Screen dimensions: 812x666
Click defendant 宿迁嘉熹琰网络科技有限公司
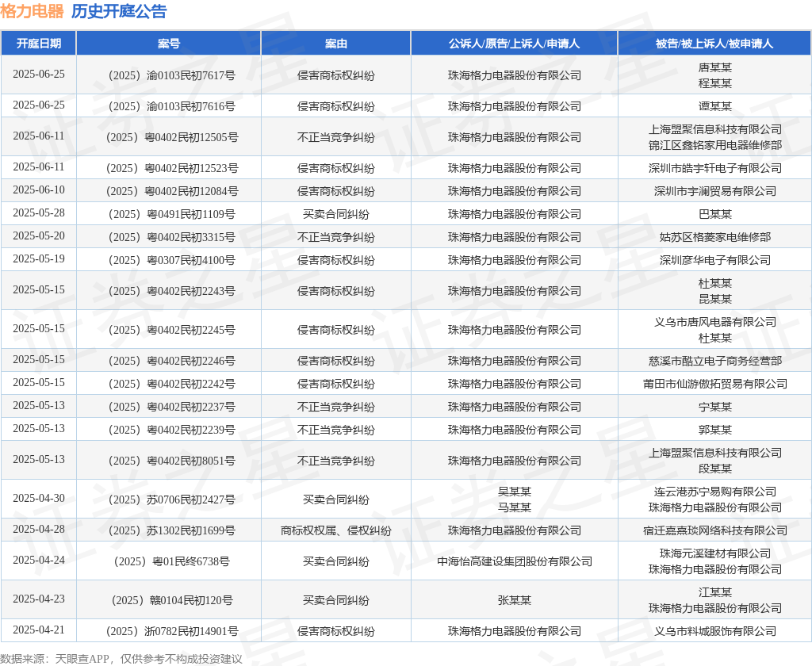[x=714, y=531]
